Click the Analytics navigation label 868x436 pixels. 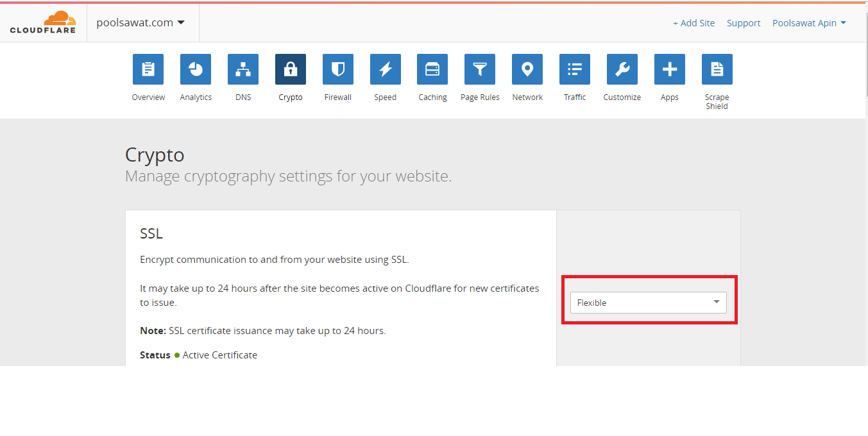click(x=196, y=97)
